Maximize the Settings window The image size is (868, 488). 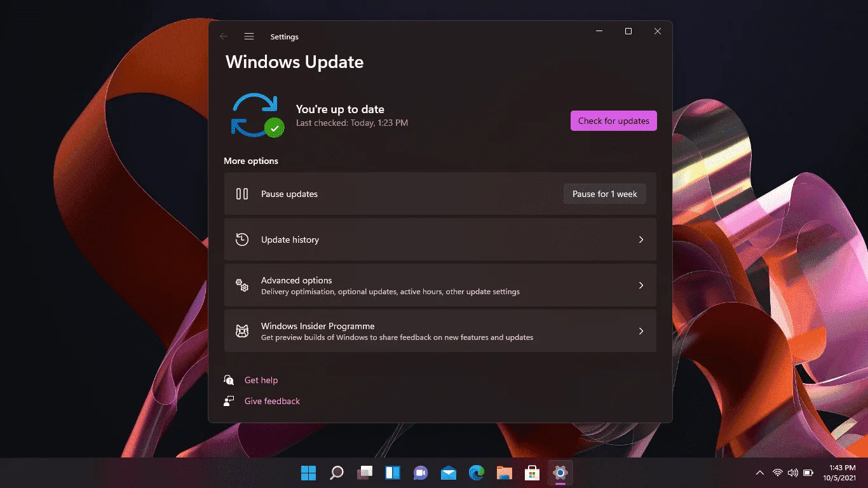pos(628,31)
